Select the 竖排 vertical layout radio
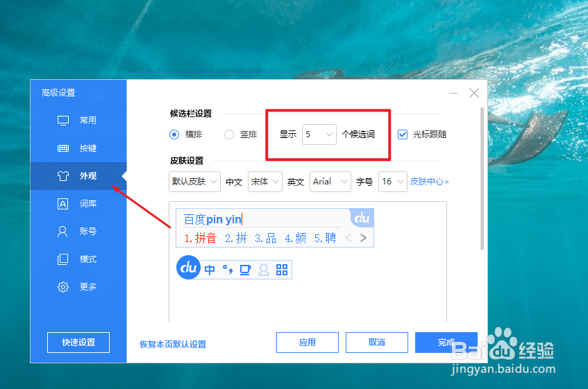The image size is (588, 389). click(229, 135)
